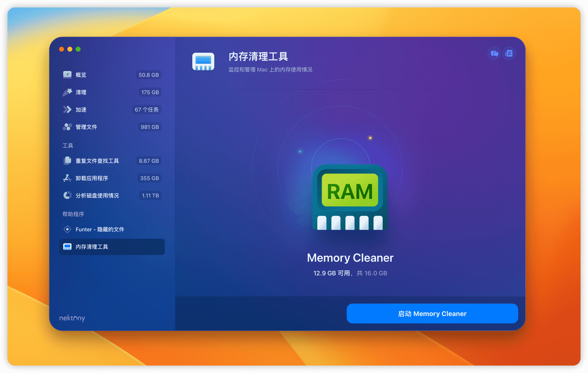588x373 pixels.
Task: Close the window with the red button
Action: (x=62, y=49)
